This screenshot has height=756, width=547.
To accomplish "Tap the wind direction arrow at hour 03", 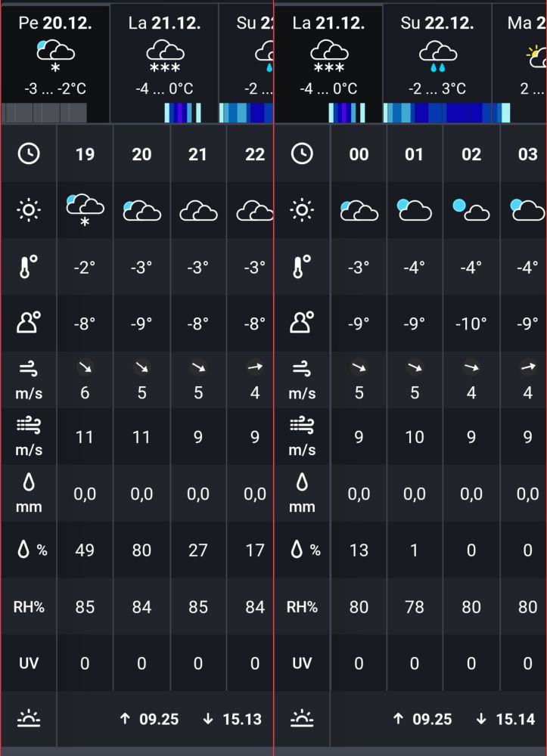I will coord(527,367).
